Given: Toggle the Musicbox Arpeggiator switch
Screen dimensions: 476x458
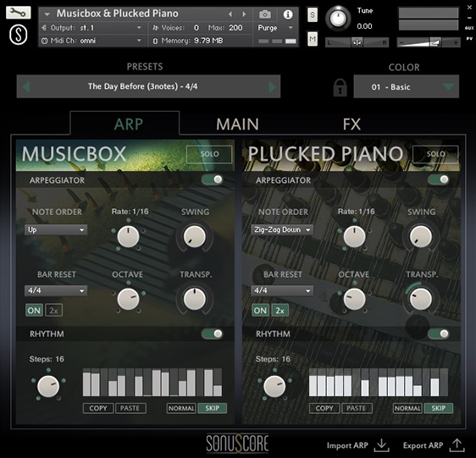Looking at the screenshot, I should (x=213, y=179).
